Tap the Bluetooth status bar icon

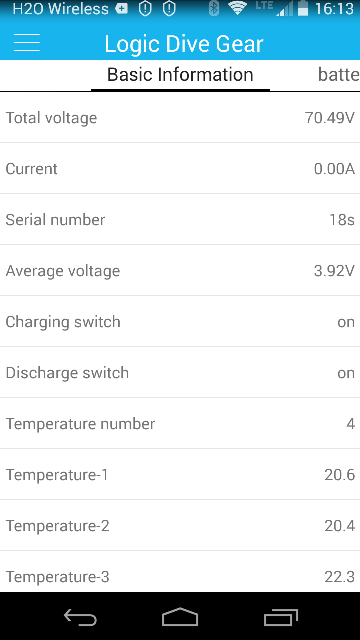(x=213, y=9)
